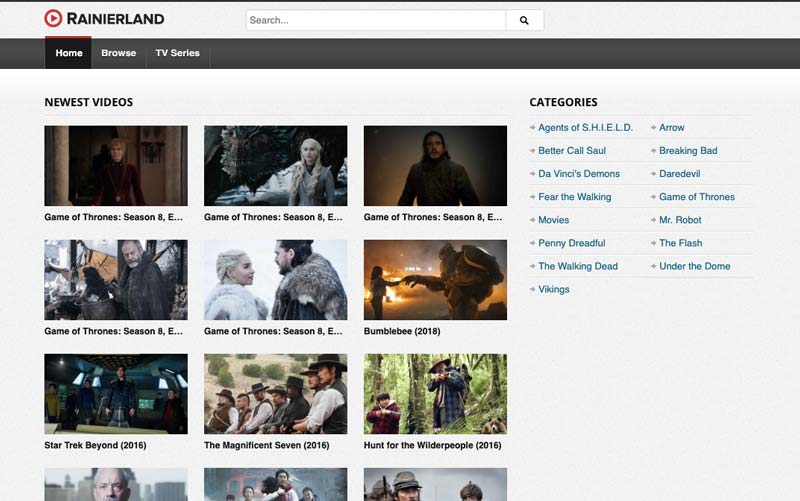Click arrow bullet beside Arrow category
Viewport: 800px width, 501px height.
654,128
